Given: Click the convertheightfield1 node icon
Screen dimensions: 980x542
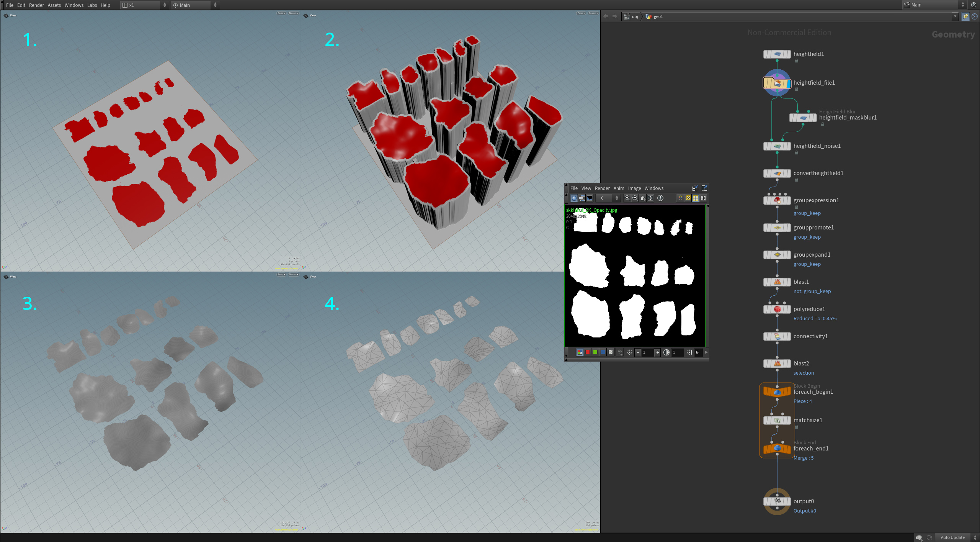Looking at the screenshot, I should point(777,173).
